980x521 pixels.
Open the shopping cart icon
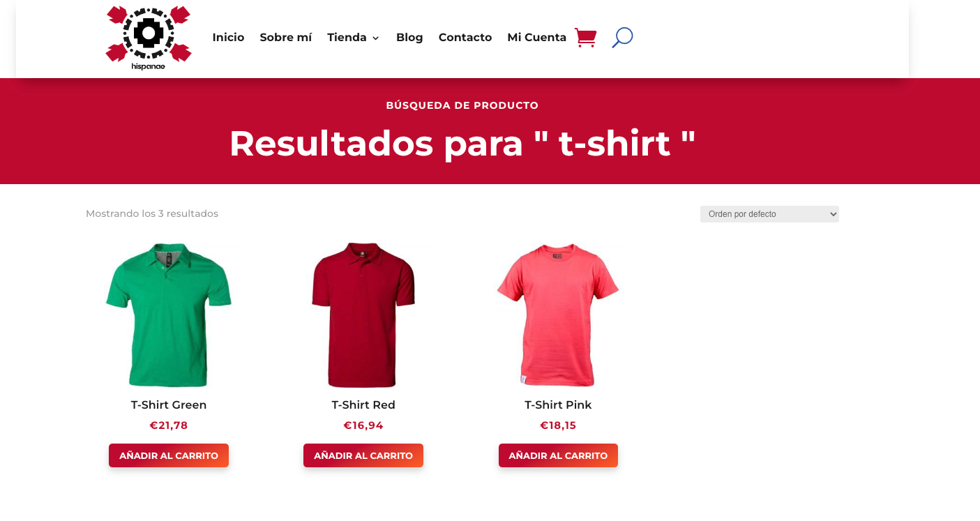click(585, 38)
